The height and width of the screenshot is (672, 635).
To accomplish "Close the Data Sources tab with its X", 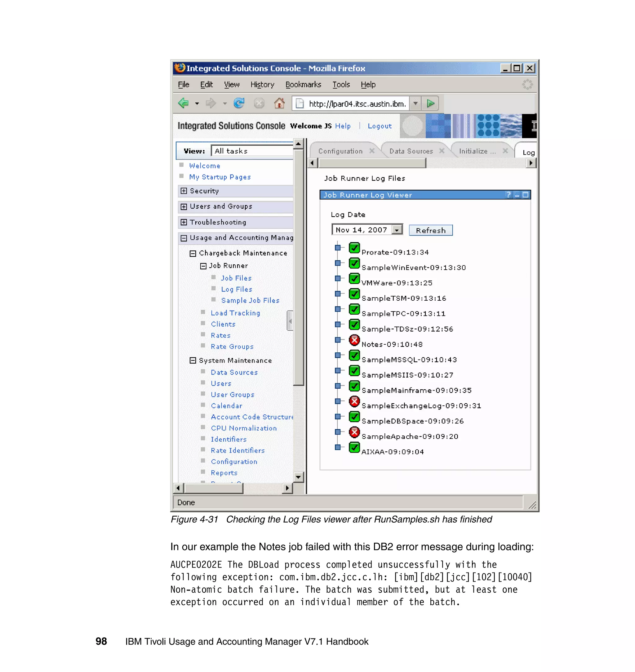I will (442, 151).
